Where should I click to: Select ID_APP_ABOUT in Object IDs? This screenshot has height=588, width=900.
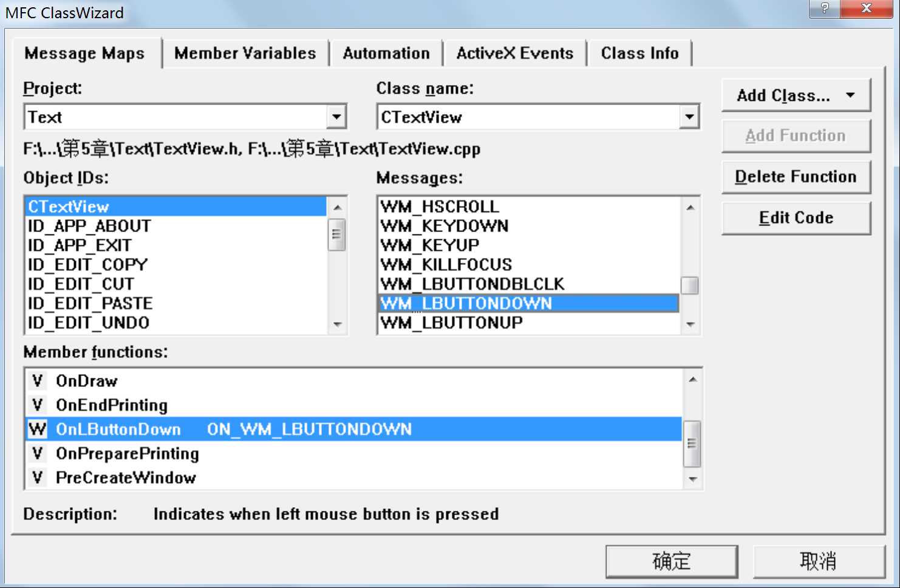click(x=176, y=226)
